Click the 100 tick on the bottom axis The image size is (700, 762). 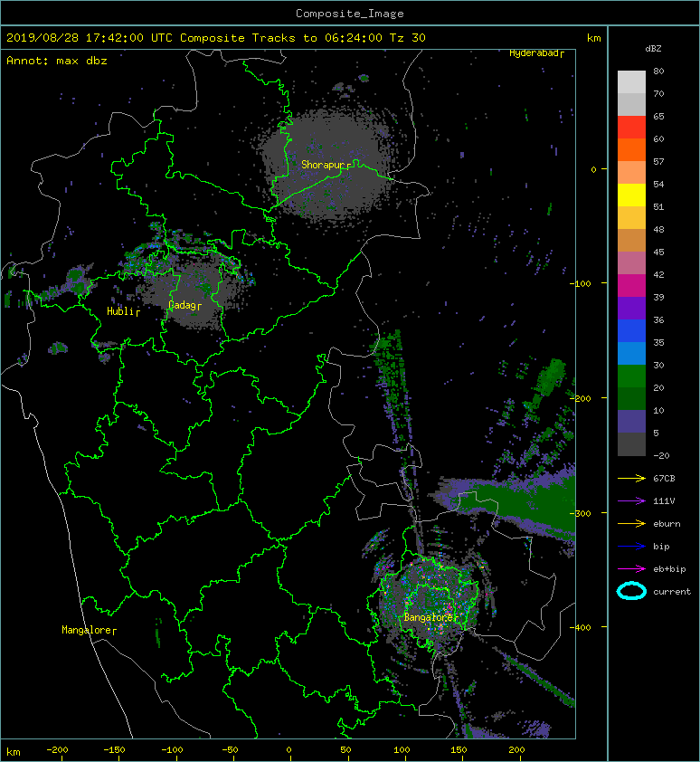point(402,750)
